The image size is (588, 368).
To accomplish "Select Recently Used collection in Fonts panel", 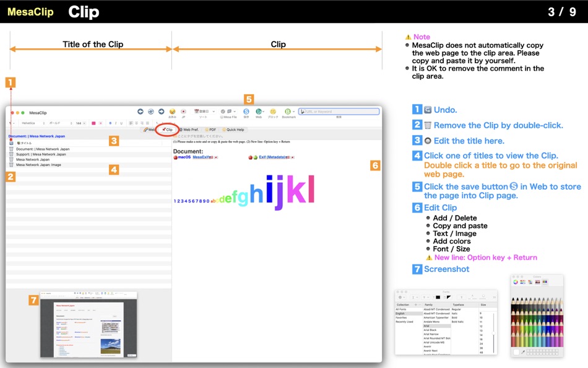I will point(405,322).
